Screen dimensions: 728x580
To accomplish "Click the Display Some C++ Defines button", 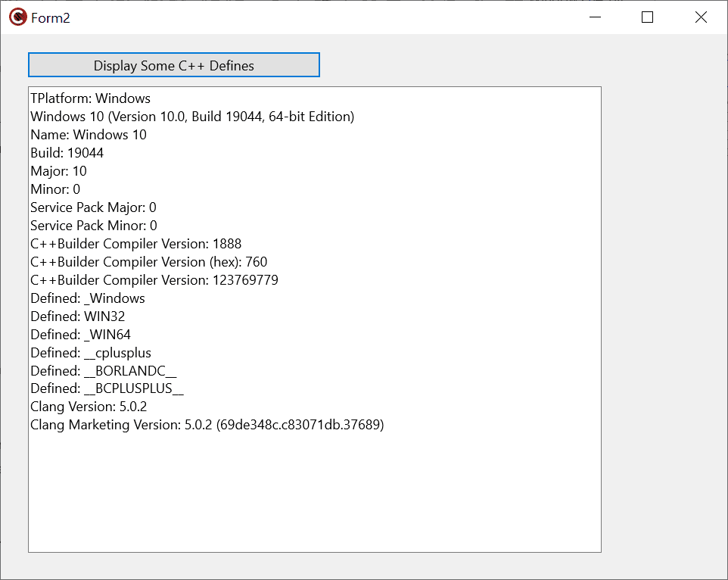I will point(173,65).
